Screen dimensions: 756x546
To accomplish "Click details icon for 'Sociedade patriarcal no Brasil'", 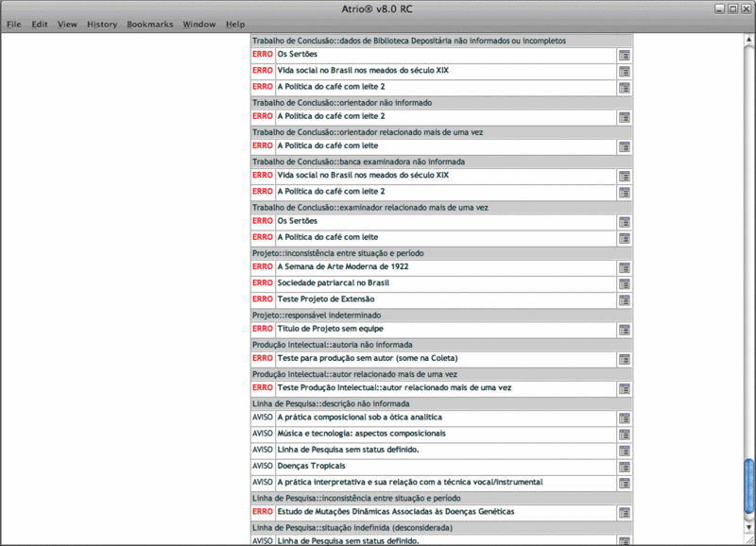I will point(624,283).
